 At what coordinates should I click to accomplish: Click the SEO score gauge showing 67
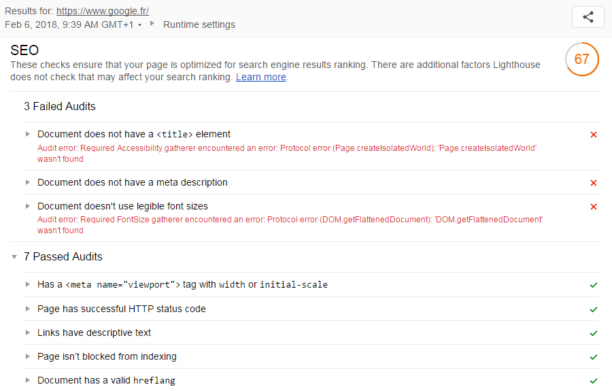tap(582, 59)
